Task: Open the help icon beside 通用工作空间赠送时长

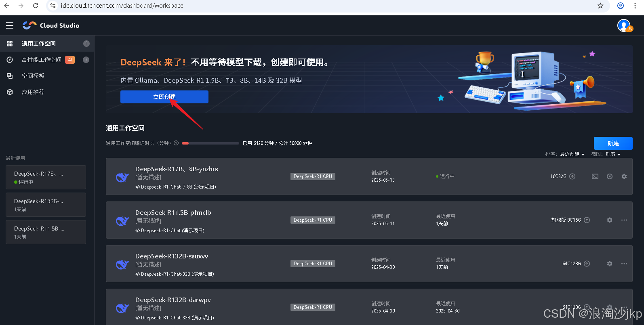Action: (x=176, y=143)
